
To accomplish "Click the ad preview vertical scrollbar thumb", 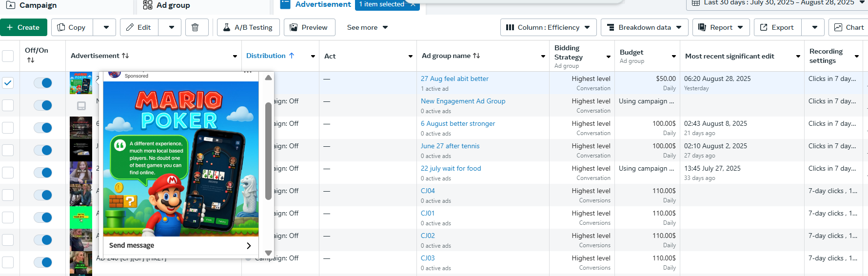I will coord(268,151).
